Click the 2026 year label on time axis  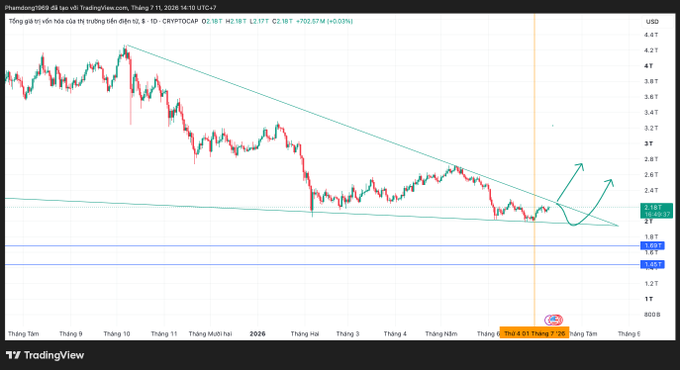(x=258, y=334)
